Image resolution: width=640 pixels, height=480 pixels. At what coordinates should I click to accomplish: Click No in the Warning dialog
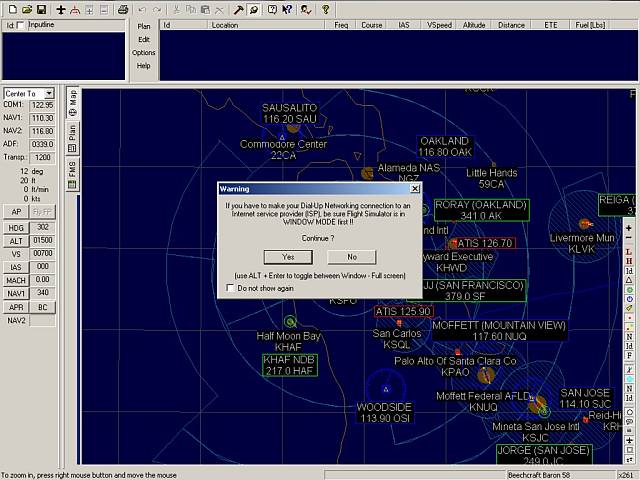(351, 257)
